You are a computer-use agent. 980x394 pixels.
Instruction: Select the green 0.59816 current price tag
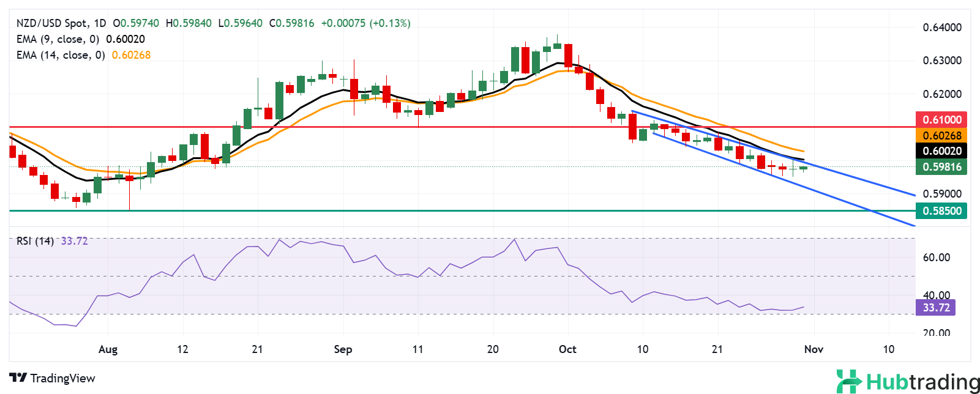click(x=941, y=167)
